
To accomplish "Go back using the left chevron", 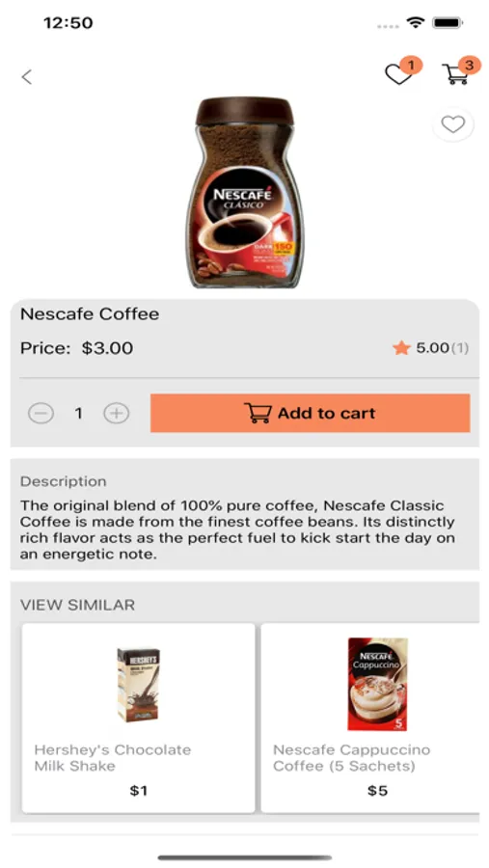I will [27, 77].
